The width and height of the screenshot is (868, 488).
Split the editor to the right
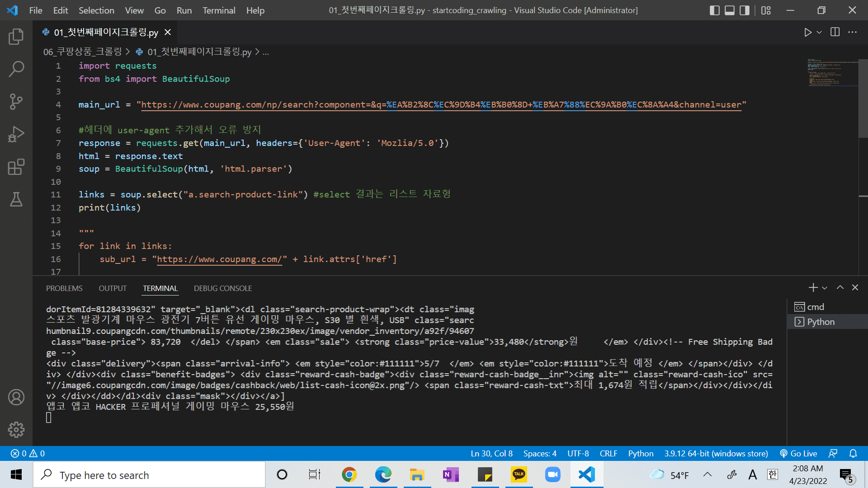[835, 32]
